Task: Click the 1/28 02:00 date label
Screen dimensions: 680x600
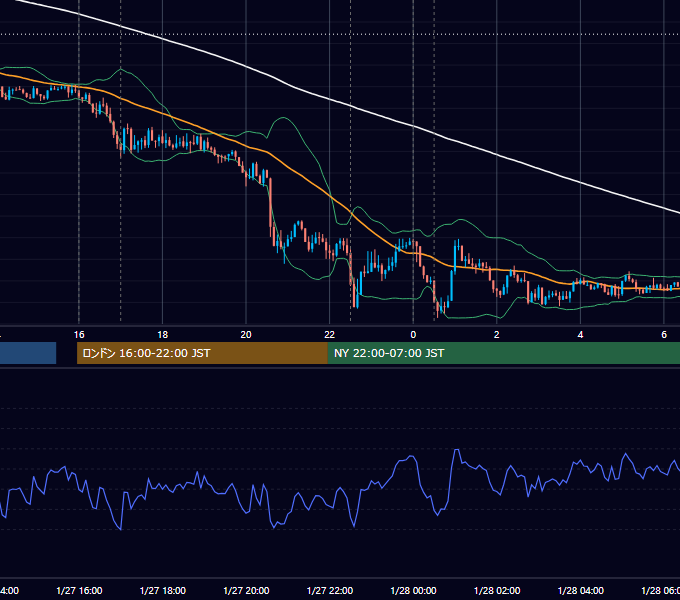Action: coord(497,591)
